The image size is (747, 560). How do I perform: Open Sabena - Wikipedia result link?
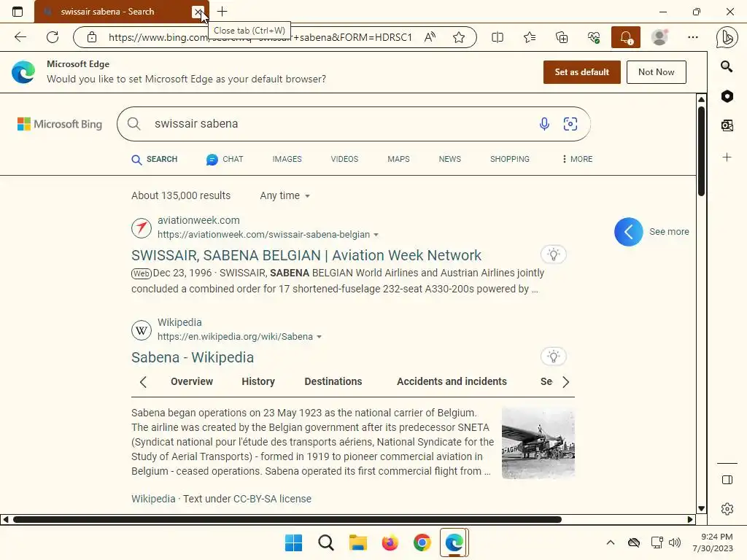[x=193, y=357]
